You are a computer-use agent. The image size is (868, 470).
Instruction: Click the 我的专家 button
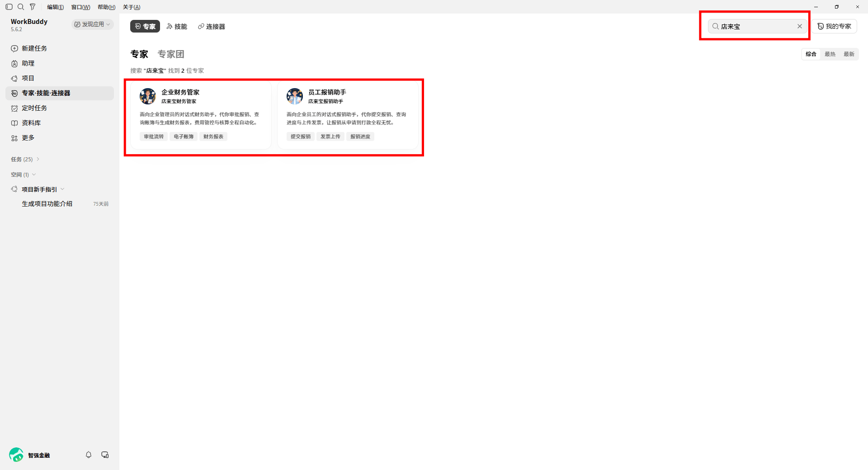coord(834,26)
